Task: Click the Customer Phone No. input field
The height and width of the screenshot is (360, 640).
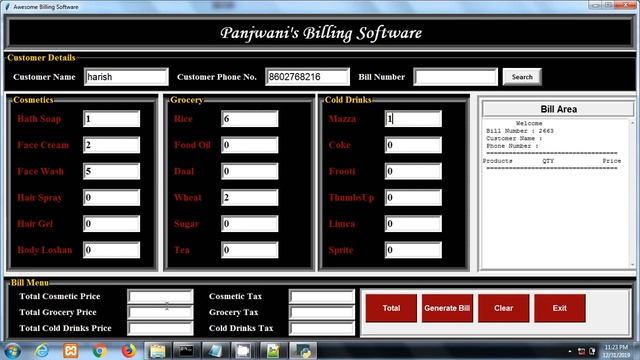Action: pos(307,77)
